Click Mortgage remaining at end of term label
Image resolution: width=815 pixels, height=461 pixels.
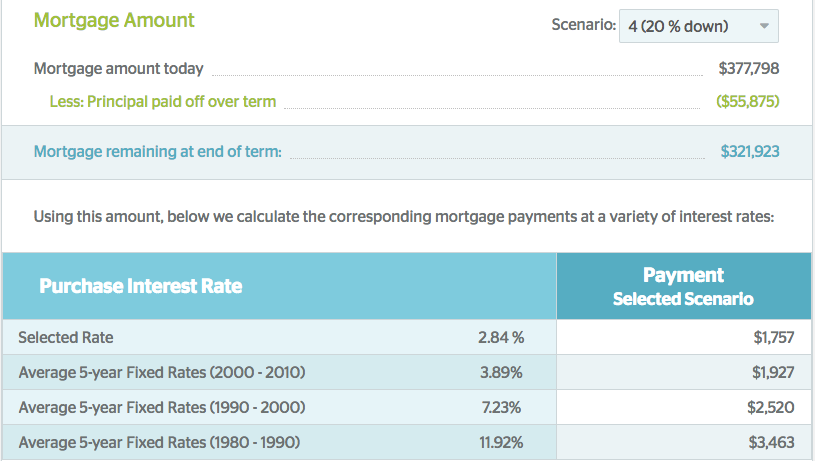[x=157, y=151]
